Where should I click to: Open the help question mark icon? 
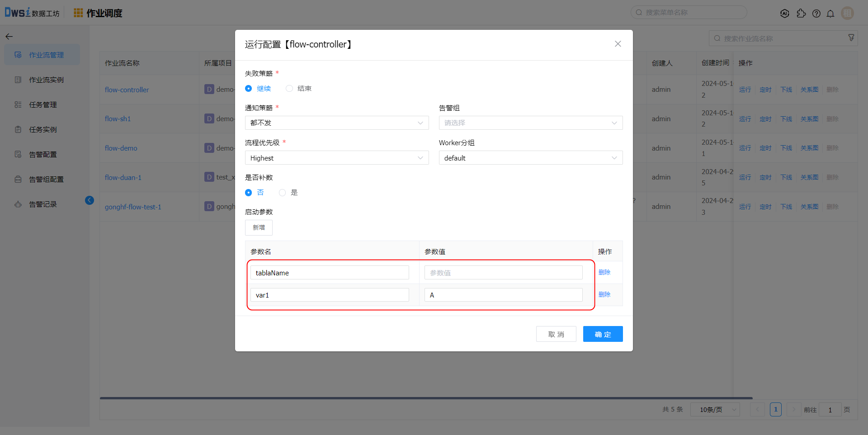[x=816, y=14]
